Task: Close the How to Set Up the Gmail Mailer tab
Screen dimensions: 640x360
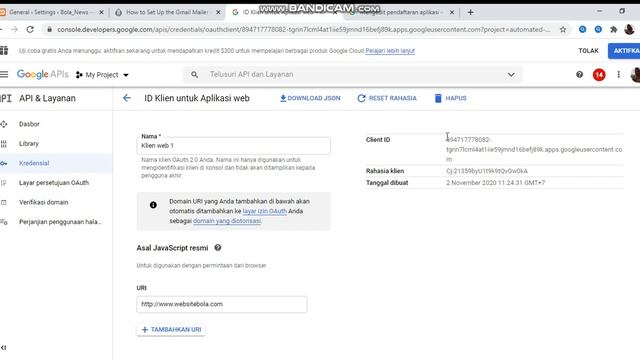Action: tap(218, 13)
